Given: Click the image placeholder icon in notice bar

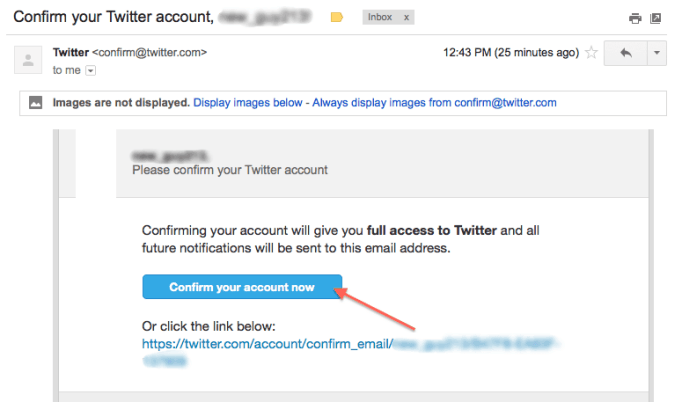Looking at the screenshot, I should pyautogui.click(x=35, y=103).
